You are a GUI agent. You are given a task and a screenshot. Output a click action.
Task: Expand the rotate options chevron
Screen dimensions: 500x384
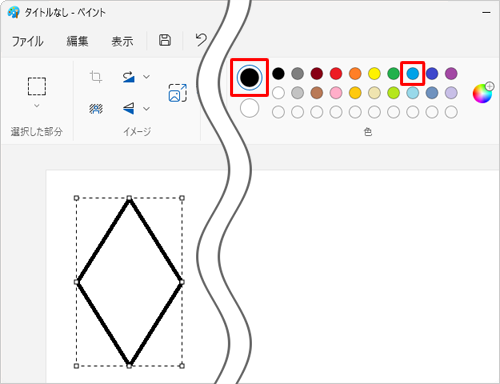(x=146, y=77)
